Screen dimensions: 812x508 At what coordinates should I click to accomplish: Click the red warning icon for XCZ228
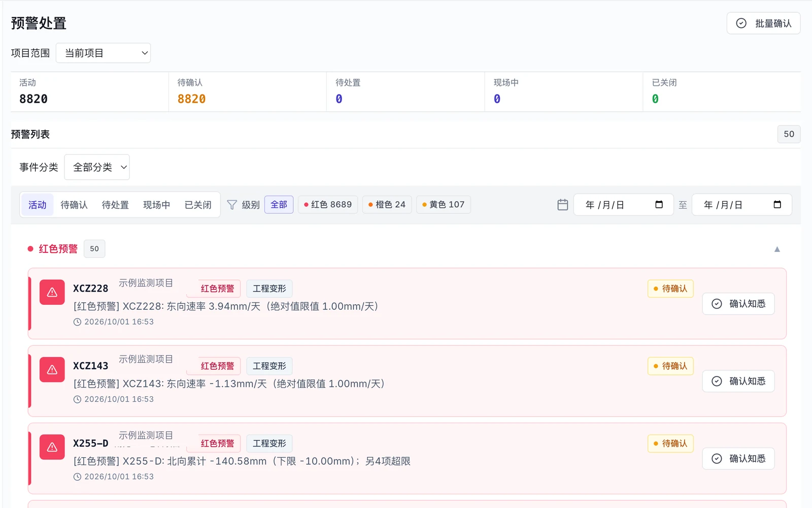click(52, 292)
